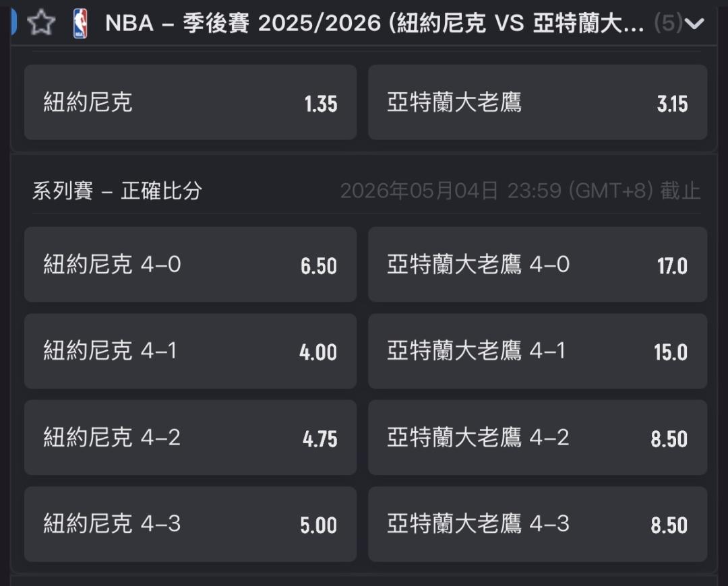Click the NBA league logo icon
Screen dimensions: 728x586
point(80,24)
